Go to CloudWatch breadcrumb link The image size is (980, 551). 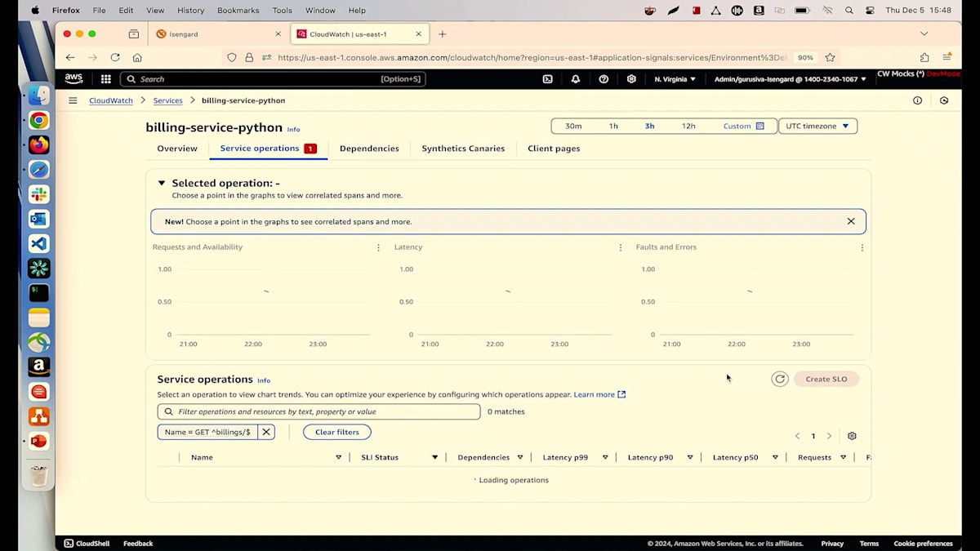[111, 100]
